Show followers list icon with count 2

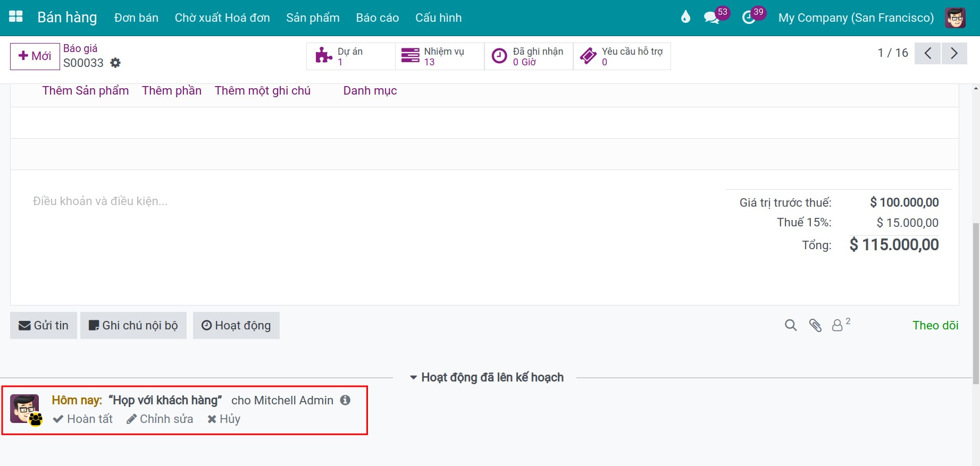click(x=840, y=324)
